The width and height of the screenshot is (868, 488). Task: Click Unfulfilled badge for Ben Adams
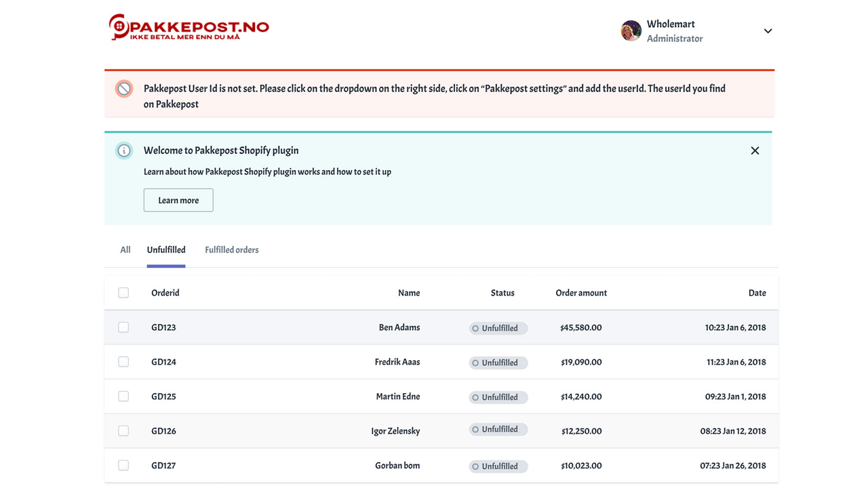498,328
